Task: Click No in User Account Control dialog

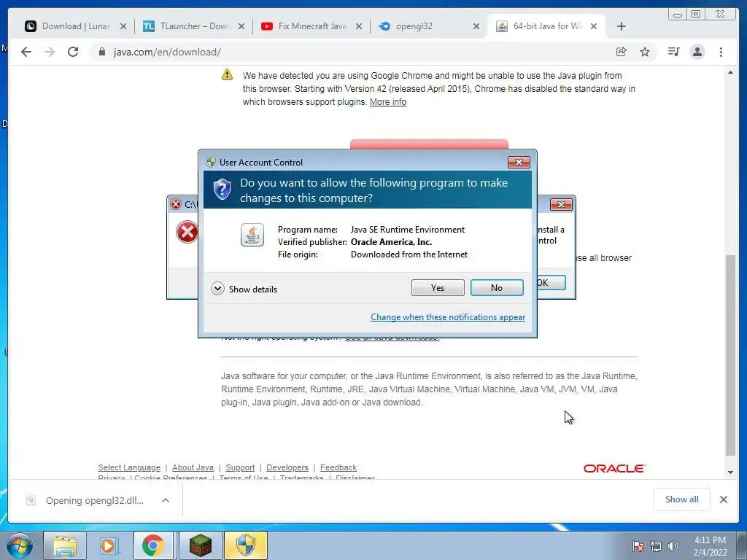Action: [496, 287]
